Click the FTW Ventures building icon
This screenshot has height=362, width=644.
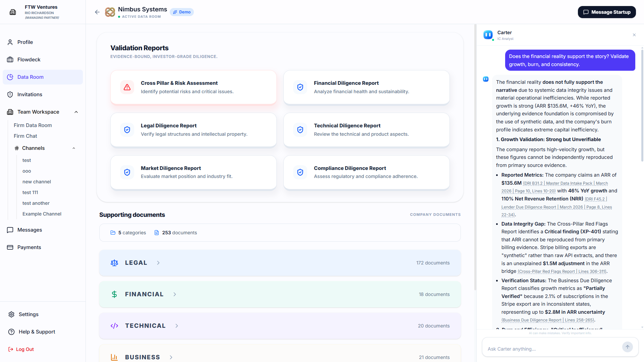pos(13,12)
